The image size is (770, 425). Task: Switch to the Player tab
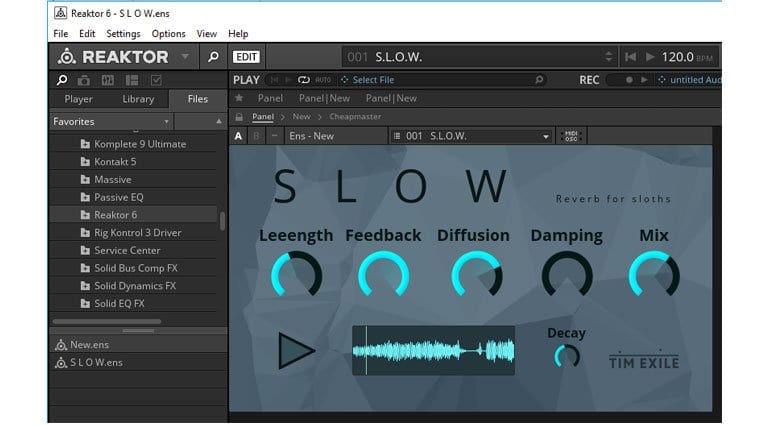click(79, 99)
